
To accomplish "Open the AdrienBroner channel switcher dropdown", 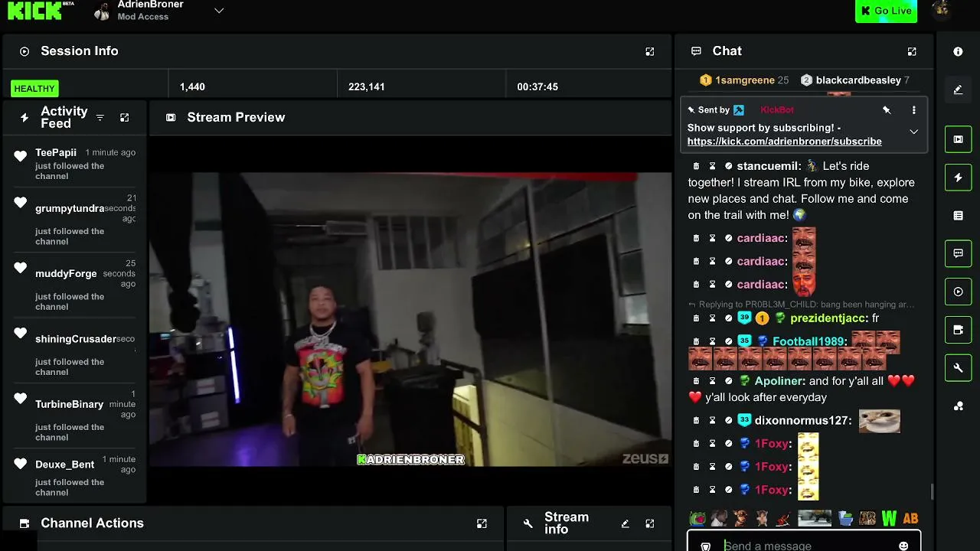I will click(x=219, y=11).
